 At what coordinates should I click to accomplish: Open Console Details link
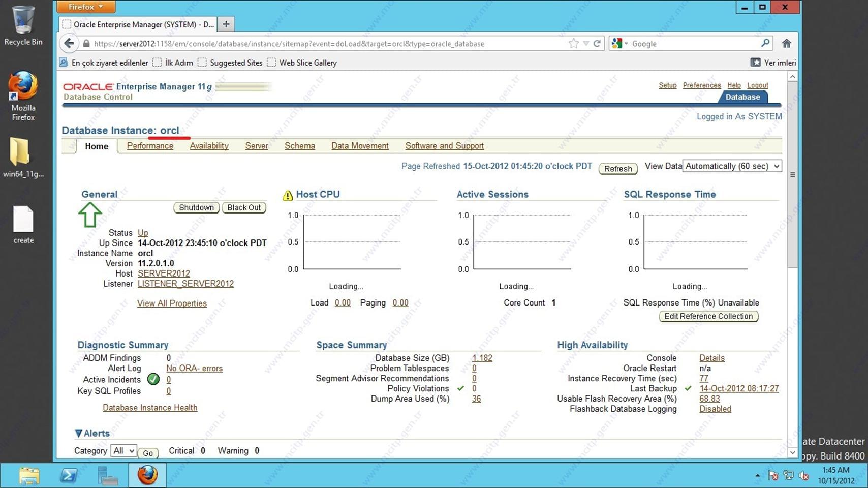click(x=712, y=358)
